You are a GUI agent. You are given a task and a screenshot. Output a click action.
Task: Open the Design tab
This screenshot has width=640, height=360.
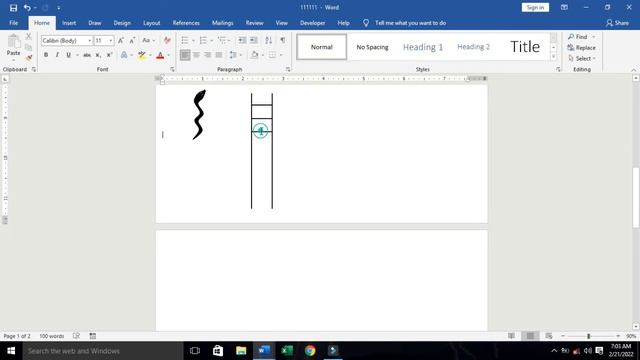click(x=122, y=23)
